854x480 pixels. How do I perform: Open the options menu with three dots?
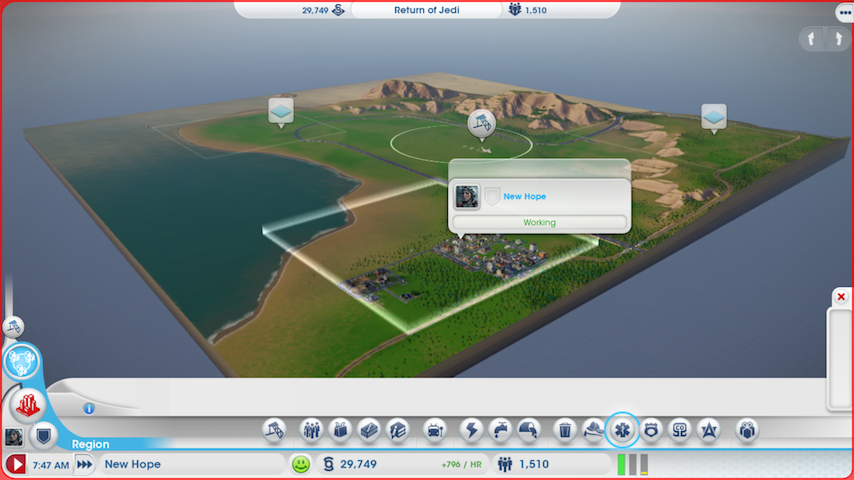pyautogui.click(x=845, y=13)
